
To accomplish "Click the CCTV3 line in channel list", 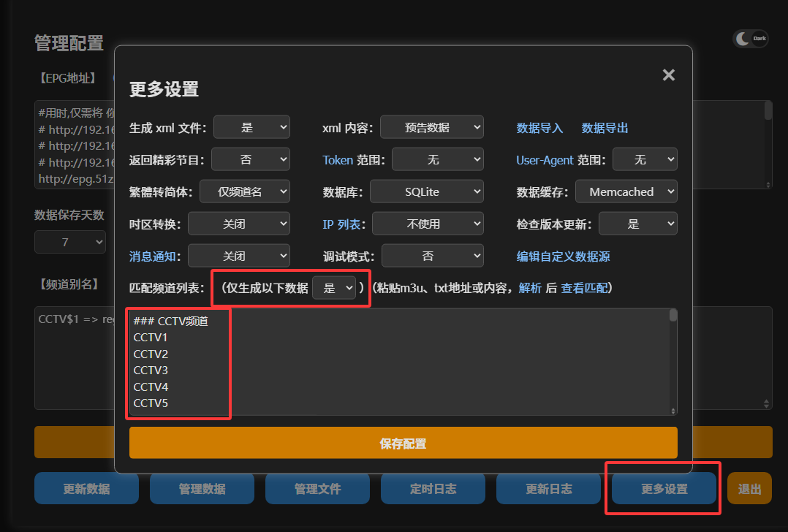I will tap(151, 370).
